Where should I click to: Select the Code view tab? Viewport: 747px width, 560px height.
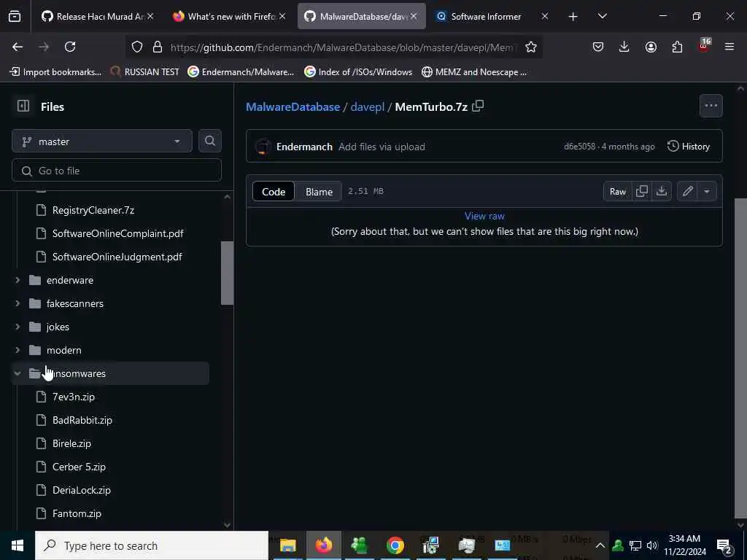274,192
